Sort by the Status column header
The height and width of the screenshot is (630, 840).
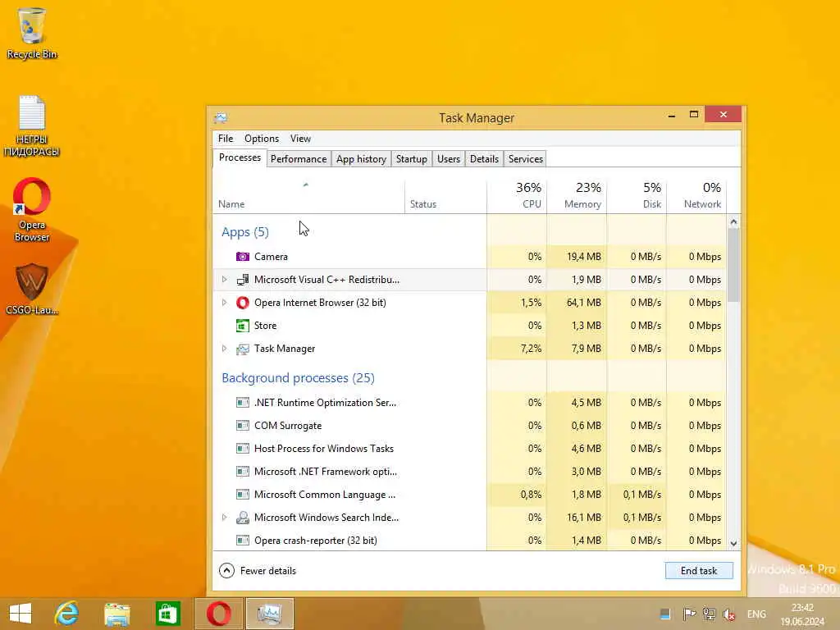tap(445, 197)
